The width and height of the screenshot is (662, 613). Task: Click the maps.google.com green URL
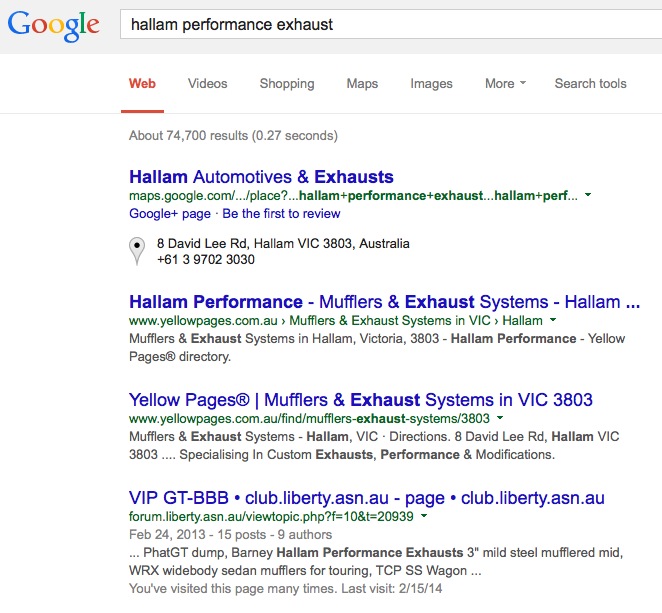[353, 195]
